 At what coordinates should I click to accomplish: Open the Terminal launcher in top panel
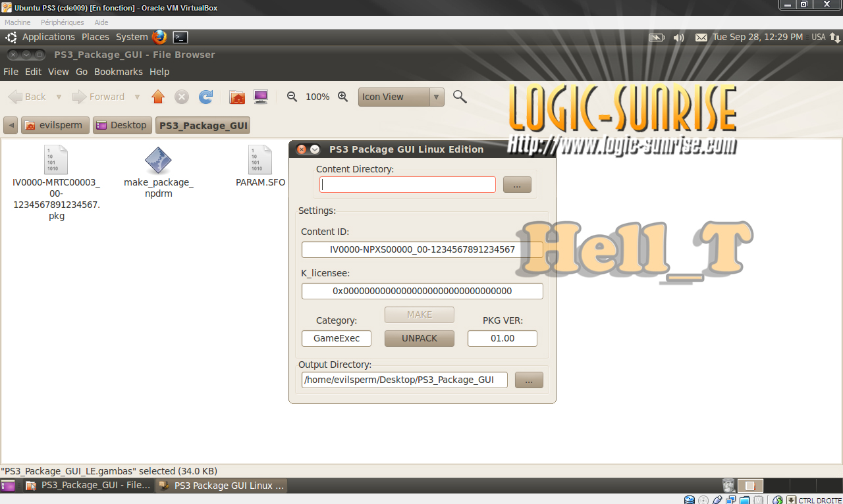180,38
